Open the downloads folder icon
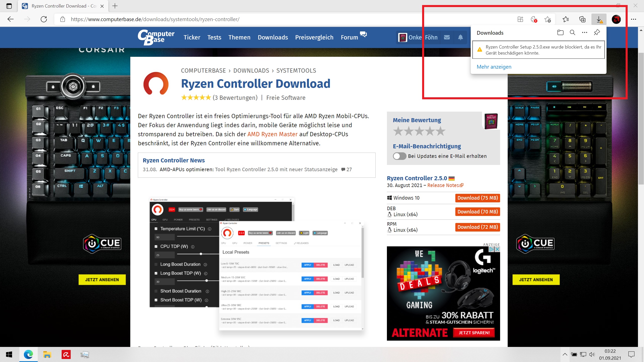Viewport: 644px width, 362px height. [x=560, y=33]
